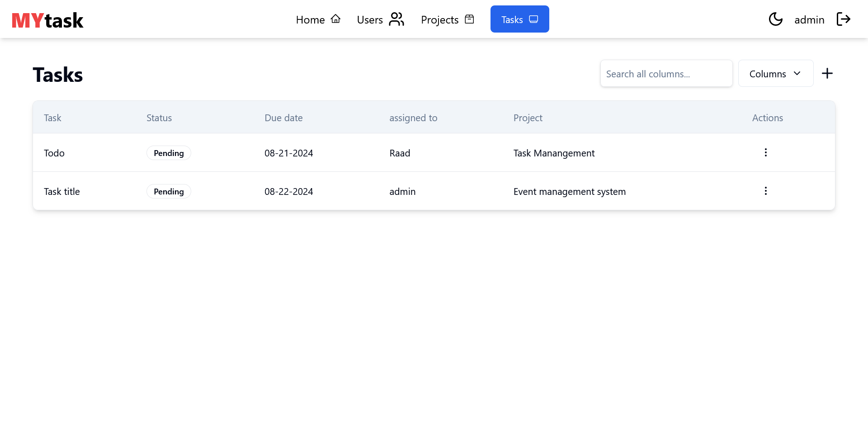Viewport: 868px width, 430px height.
Task: Click the Pending badge on Todo row
Action: (169, 153)
